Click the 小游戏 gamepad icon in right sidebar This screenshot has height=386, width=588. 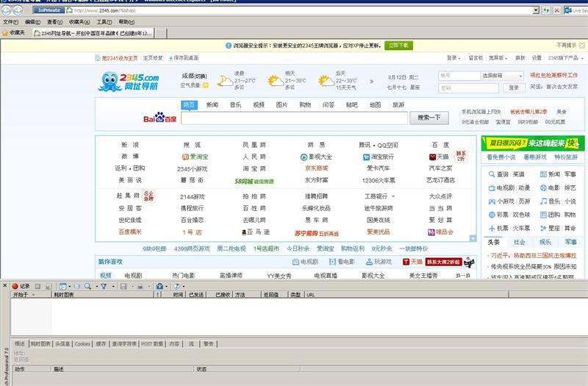492,201
